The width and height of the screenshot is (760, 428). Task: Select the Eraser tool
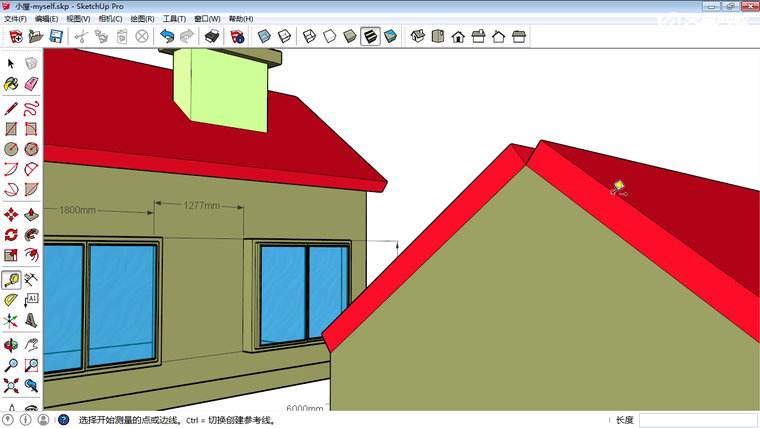(x=31, y=83)
